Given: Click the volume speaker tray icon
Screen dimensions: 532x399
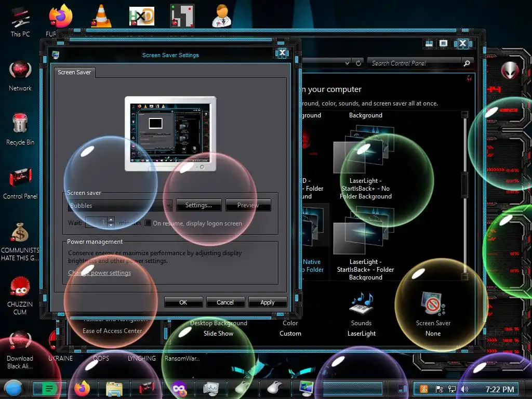Looking at the screenshot, I should tap(464, 389).
